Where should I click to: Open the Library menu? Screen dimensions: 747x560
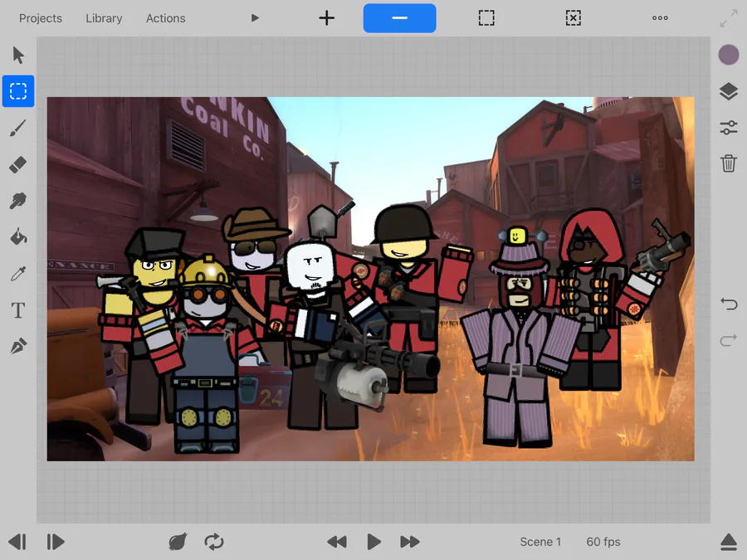point(104,18)
